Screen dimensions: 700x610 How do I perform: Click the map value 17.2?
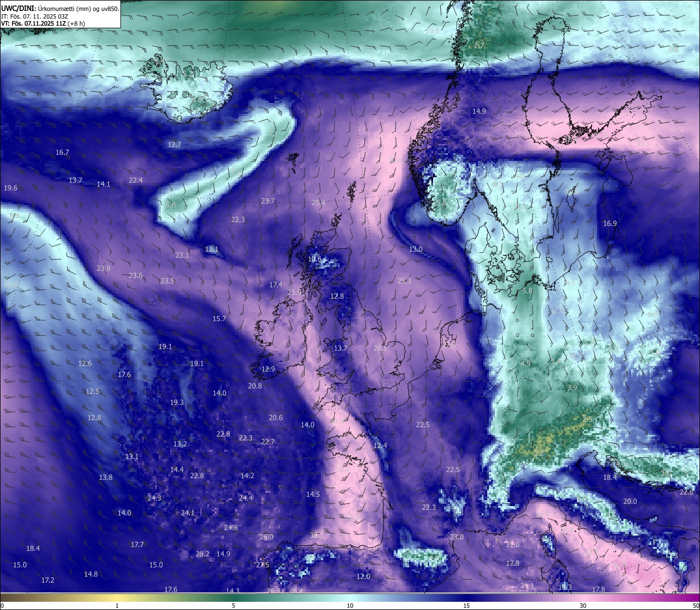pos(48,580)
